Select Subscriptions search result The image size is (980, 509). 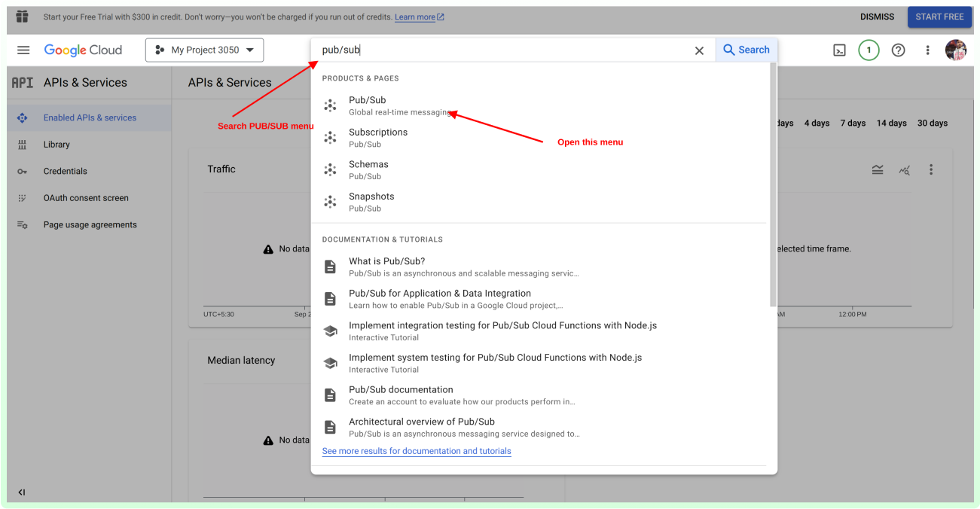pos(377,138)
